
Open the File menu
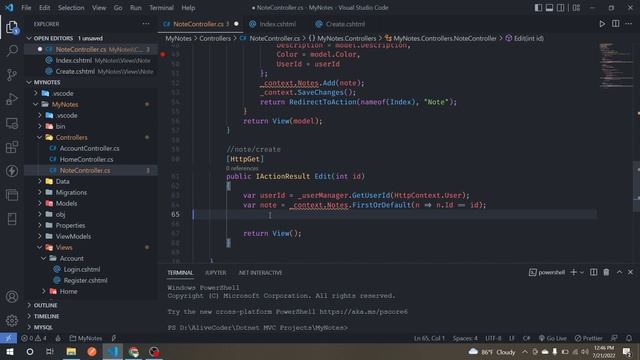click(26, 8)
